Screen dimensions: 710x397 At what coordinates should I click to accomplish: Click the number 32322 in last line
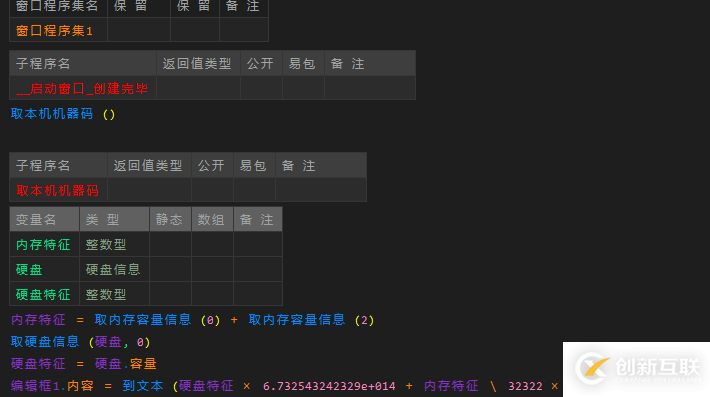525,386
